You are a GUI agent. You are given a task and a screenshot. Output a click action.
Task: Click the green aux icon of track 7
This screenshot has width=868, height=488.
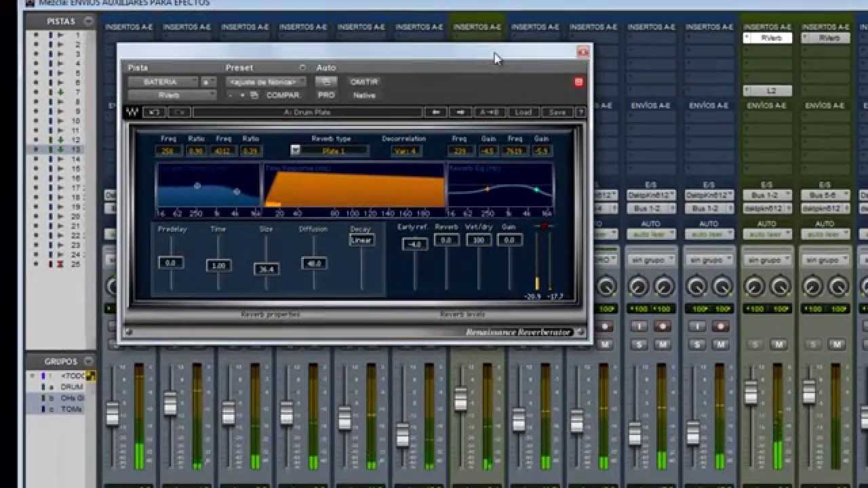click(60, 92)
